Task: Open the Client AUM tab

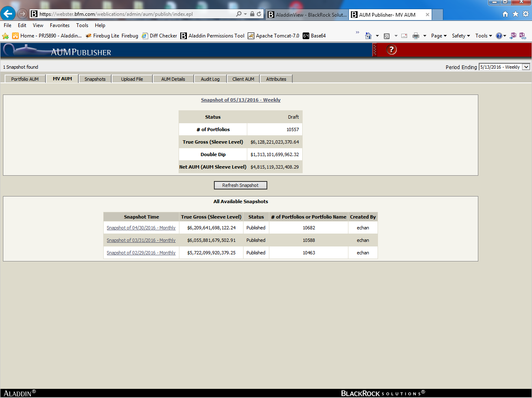Action: (243, 79)
